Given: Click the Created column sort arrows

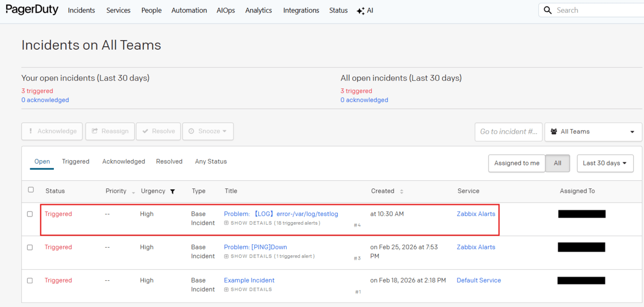Looking at the screenshot, I should (401, 191).
